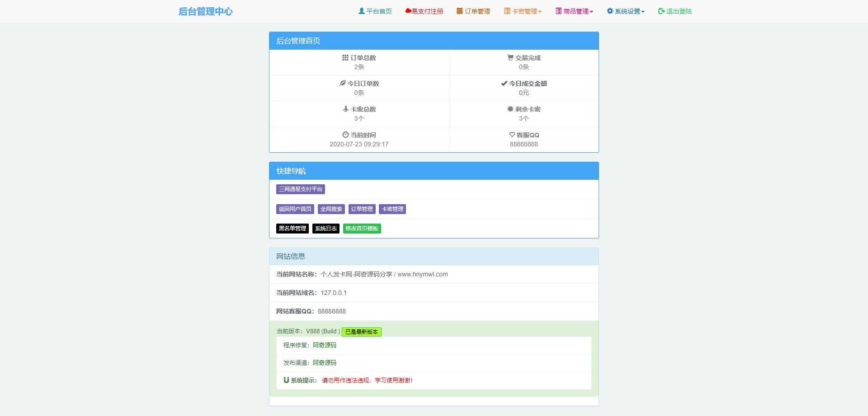Open the black 黑名单管理 button
868x416 pixels.
pos(292,229)
